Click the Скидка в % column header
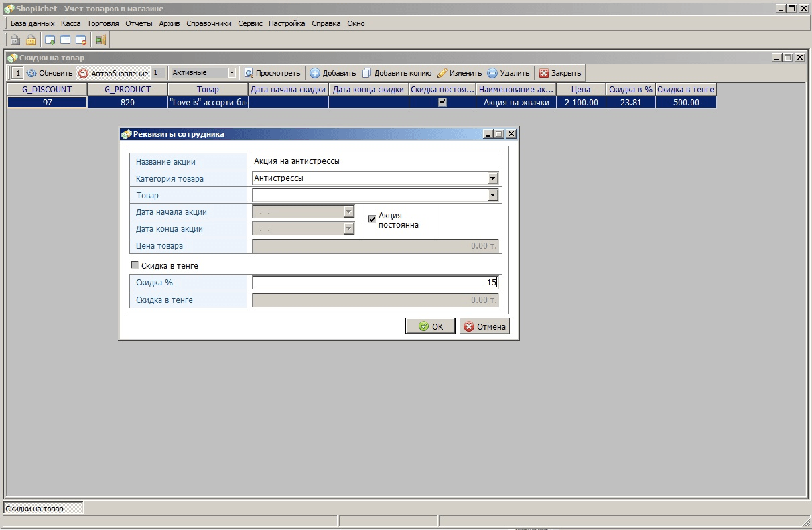Image resolution: width=812 pixels, height=530 pixels. click(630, 89)
